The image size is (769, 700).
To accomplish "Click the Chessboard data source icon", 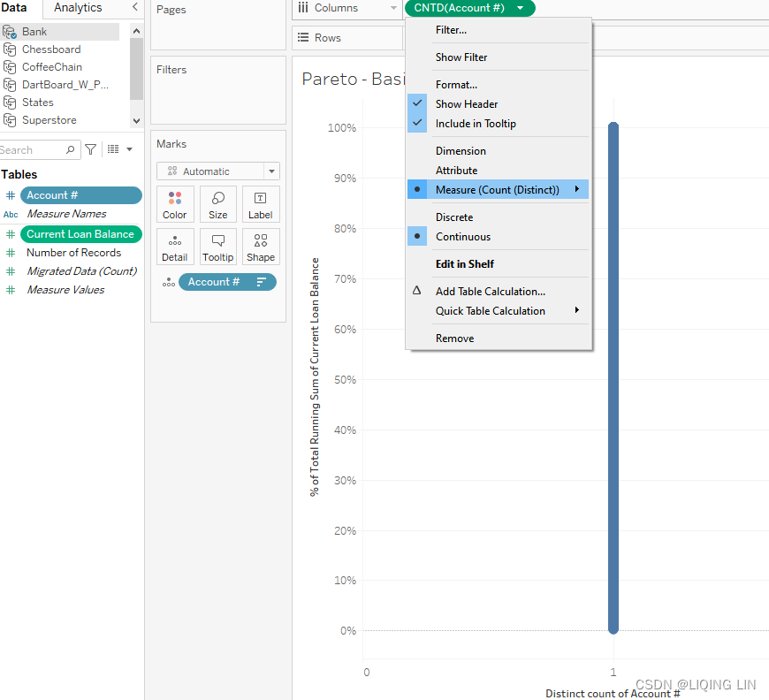I will [x=10, y=49].
